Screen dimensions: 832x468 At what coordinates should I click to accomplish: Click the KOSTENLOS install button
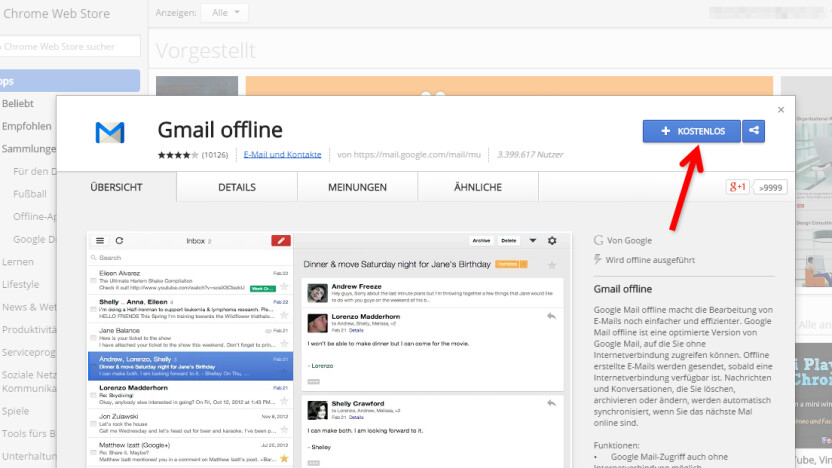click(x=691, y=131)
